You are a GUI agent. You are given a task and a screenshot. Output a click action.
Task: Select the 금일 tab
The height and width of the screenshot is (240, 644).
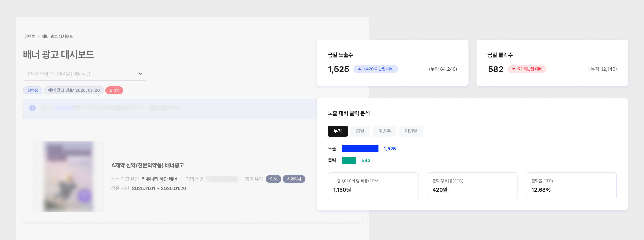(x=360, y=131)
